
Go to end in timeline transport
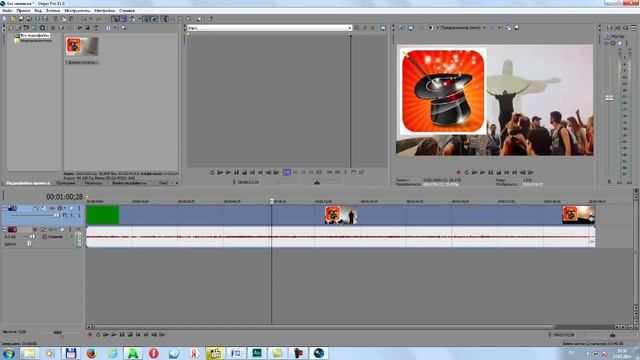click(146, 334)
